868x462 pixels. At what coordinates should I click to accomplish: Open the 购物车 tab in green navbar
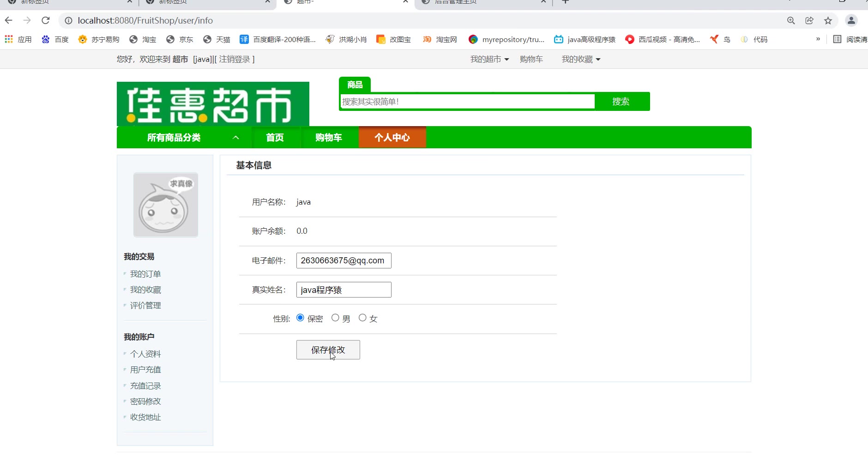click(329, 137)
